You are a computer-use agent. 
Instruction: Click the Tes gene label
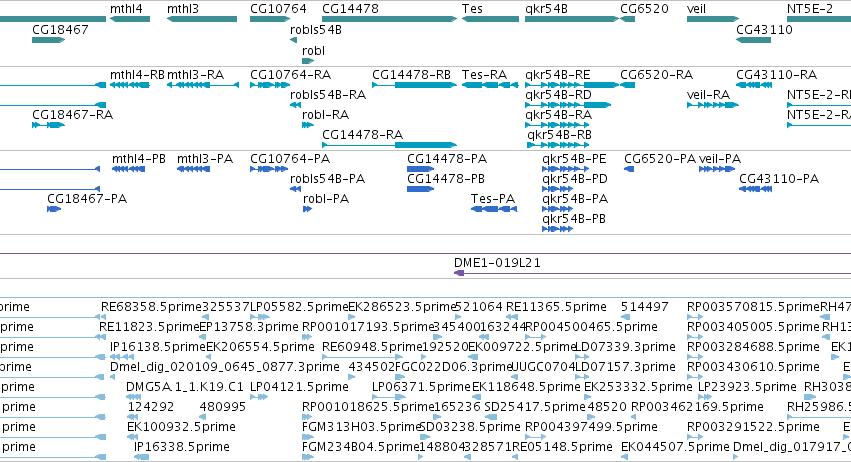click(472, 9)
